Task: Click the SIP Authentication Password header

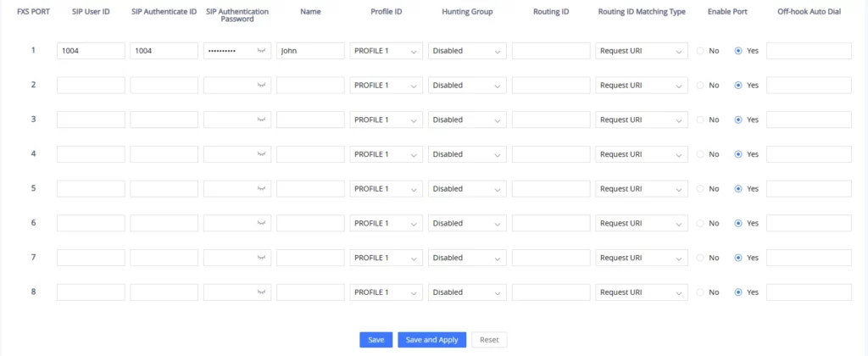Action: 237,15
